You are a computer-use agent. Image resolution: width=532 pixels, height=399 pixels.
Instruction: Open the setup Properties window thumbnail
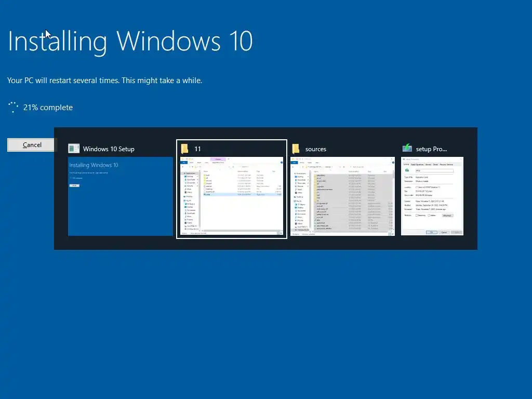tap(432, 196)
